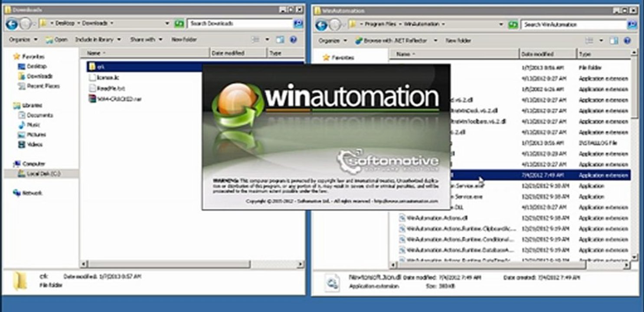This screenshot has width=644, height=312.
Task: Refresh the Downloads folder with the green button
Action: pyautogui.click(x=179, y=23)
